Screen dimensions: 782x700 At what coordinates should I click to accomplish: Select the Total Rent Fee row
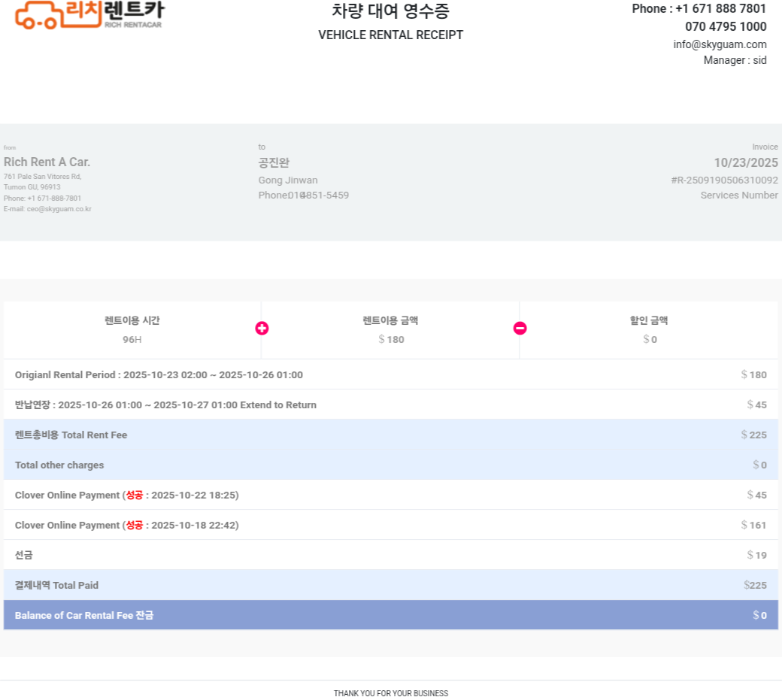(71, 435)
